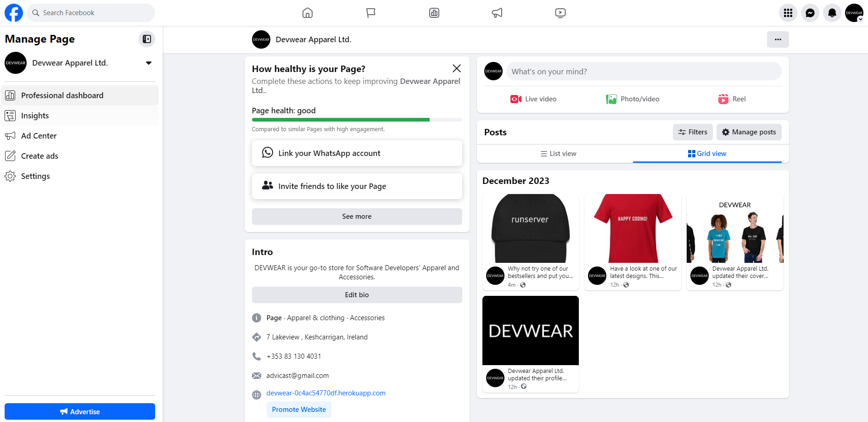Click the blue Advertise button
The width and height of the screenshot is (868, 422).
click(80, 411)
